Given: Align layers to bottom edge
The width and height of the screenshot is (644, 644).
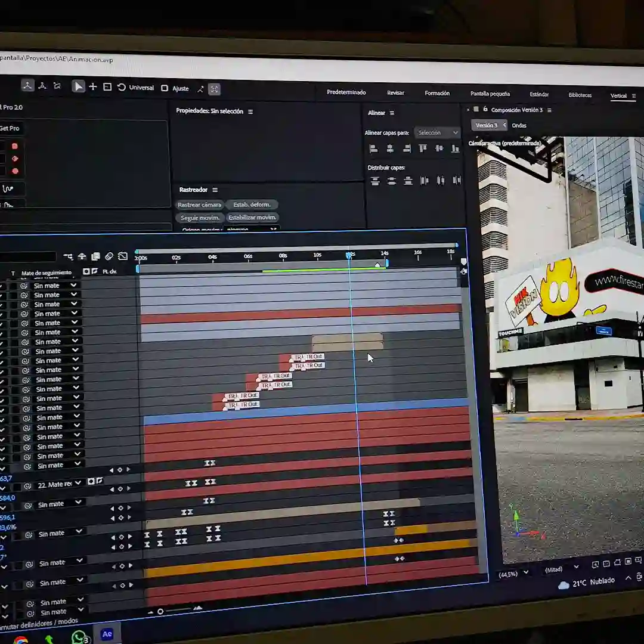Looking at the screenshot, I should click(455, 148).
